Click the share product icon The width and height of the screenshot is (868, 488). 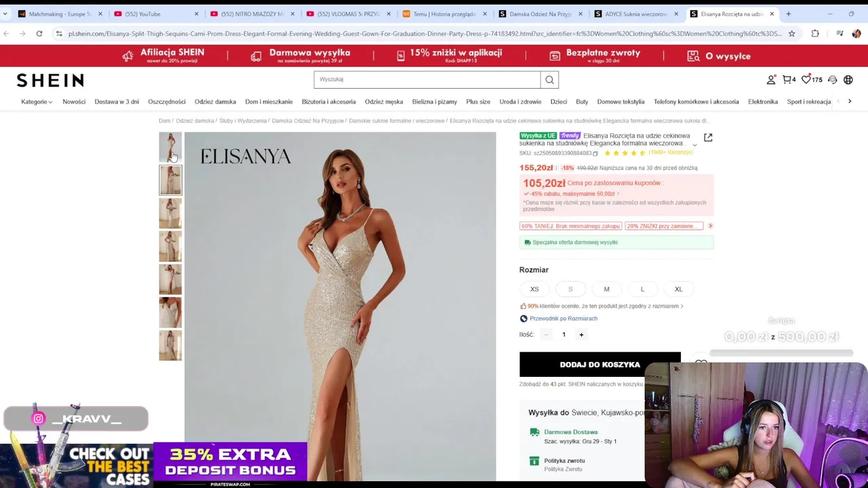point(708,138)
